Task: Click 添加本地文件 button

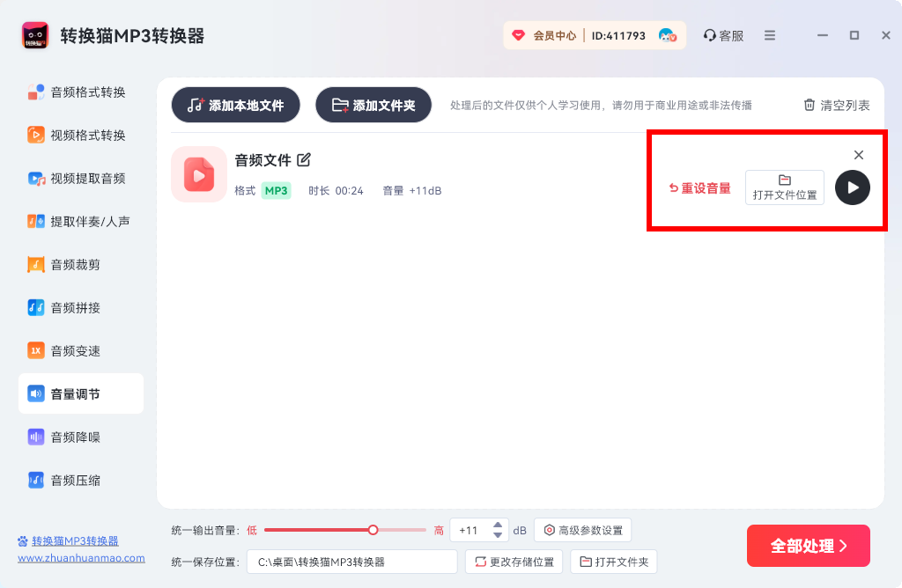Action: [x=236, y=105]
